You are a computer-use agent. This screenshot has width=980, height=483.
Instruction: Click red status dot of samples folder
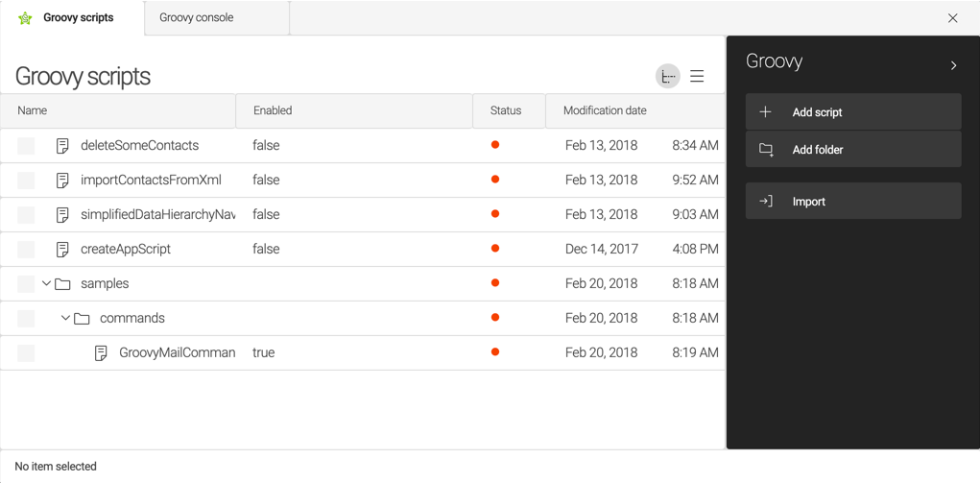[495, 283]
